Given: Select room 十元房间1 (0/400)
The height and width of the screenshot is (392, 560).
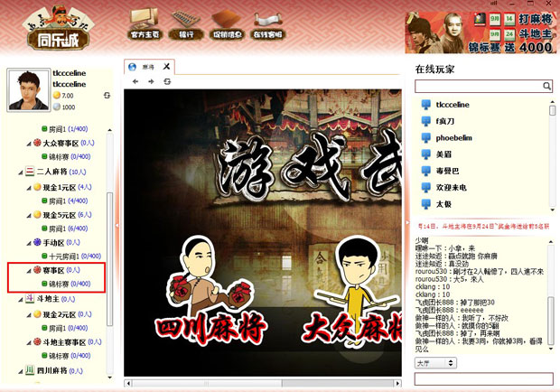Looking at the screenshot, I should pos(71,257).
